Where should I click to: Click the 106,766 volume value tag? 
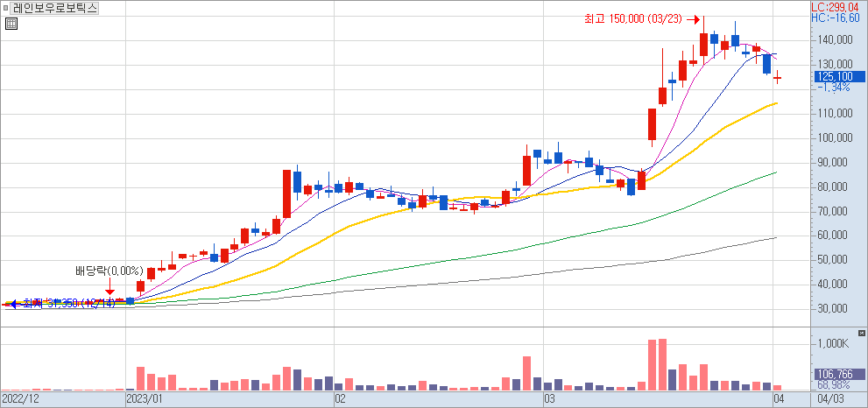point(838,374)
